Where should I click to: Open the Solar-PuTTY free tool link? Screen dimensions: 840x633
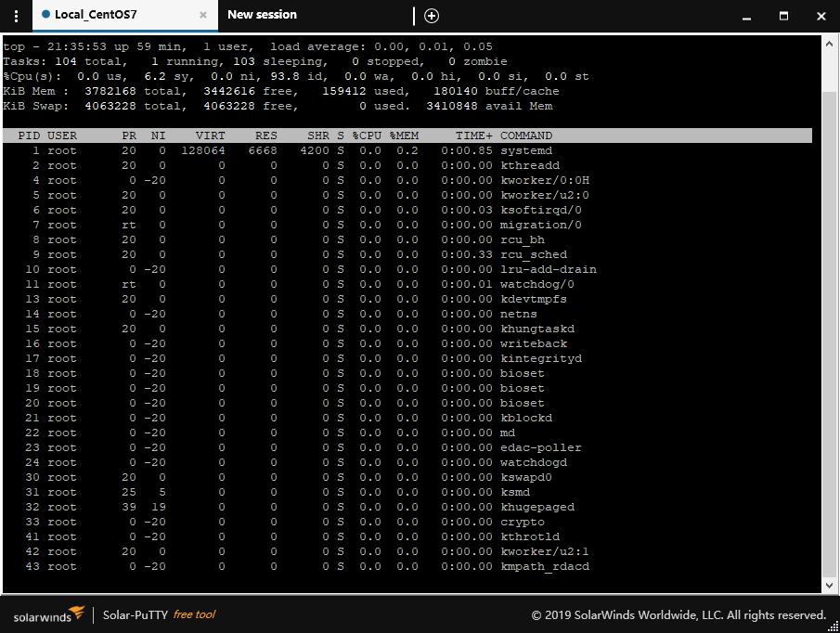160,614
